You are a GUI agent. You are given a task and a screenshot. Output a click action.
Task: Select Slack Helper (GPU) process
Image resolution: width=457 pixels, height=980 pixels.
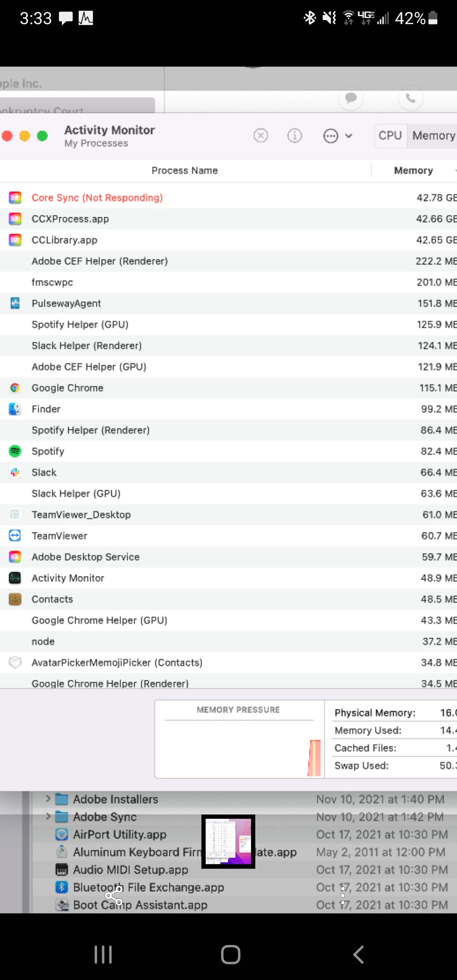[228, 493]
